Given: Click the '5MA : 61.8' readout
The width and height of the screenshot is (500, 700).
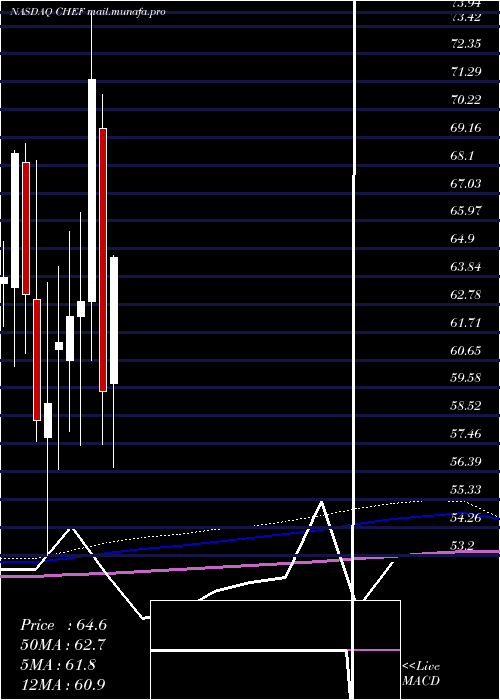Looking at the screenshot, I should 58,665.
